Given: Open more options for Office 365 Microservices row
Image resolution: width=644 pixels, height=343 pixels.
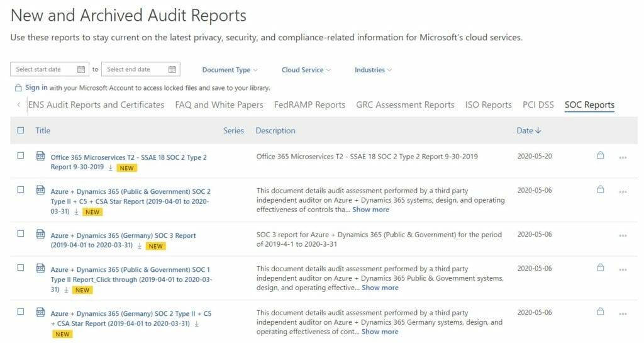Looking at the screenshot, I should coord(623,157).
